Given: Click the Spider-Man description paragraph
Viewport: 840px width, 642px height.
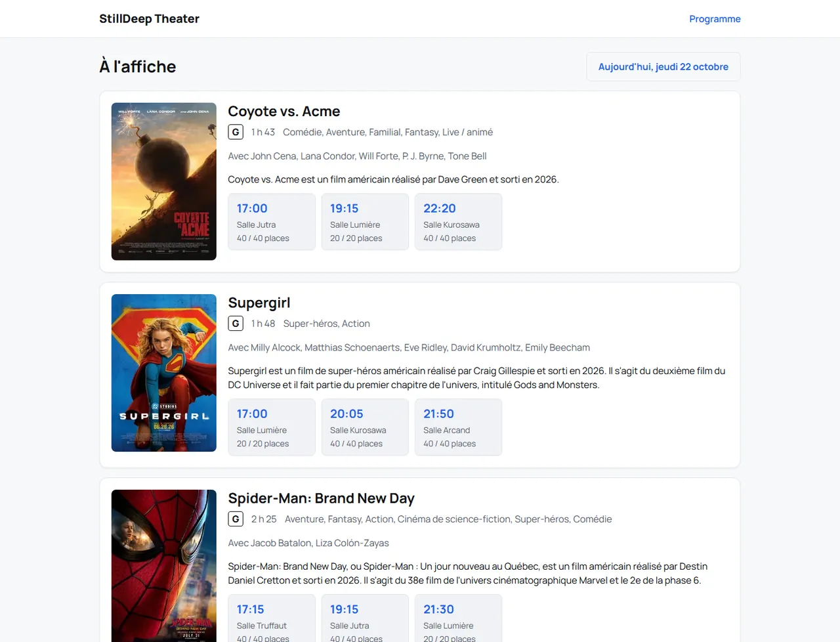Looking at the screenshot, I should point(468,573).
